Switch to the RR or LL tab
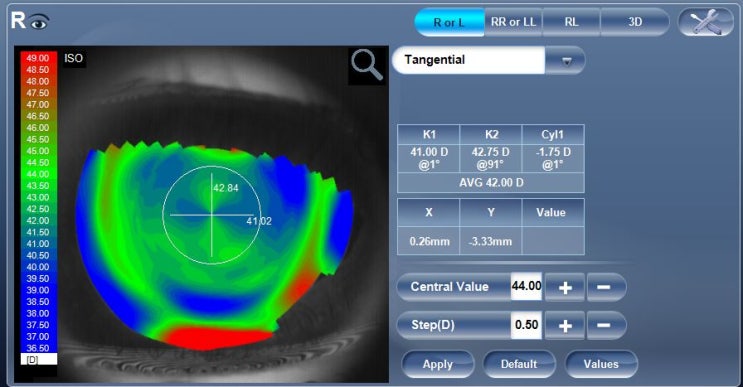Screen dimensions: 743x387 pyautogui.click(x=513, y=22)
